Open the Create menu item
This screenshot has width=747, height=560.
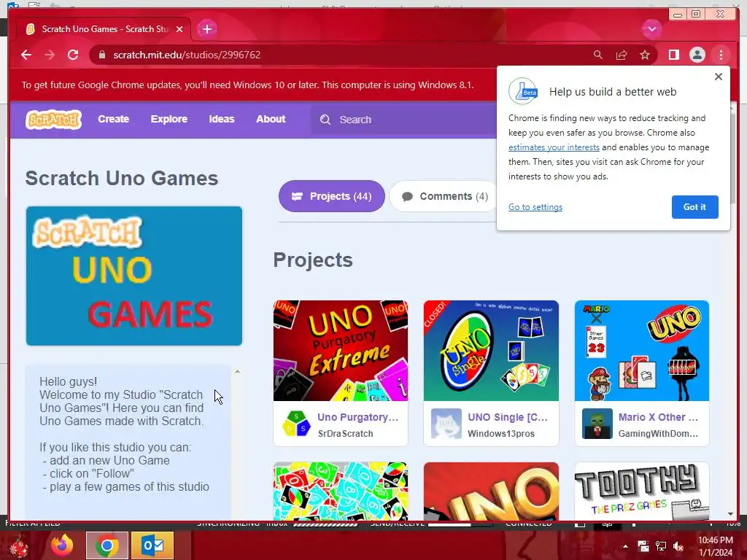coord(113,119)
